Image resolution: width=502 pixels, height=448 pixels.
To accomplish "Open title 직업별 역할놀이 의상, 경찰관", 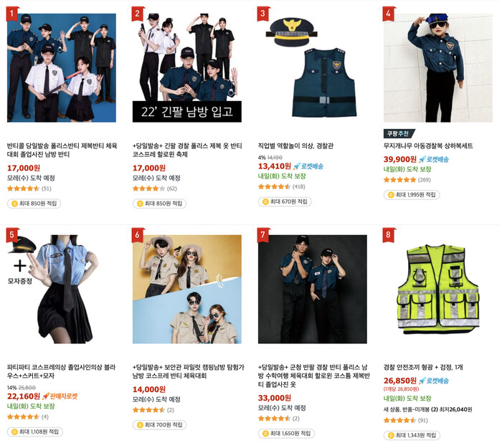I will (295, 146).
